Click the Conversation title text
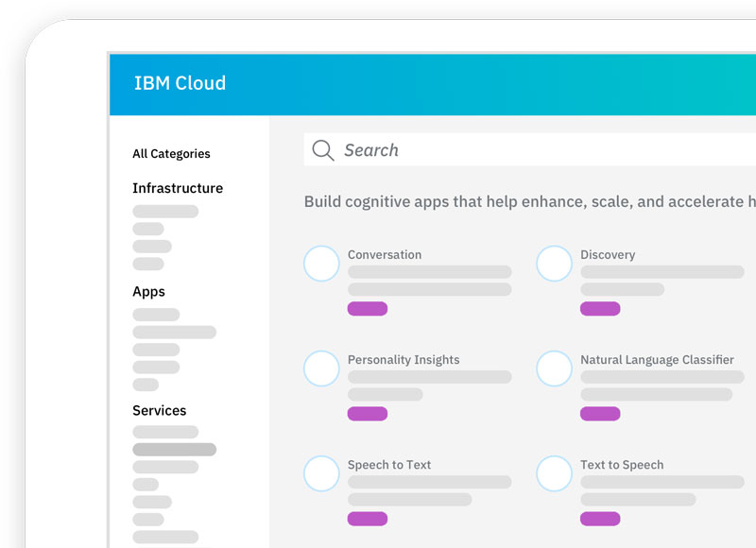 [x=385, y=254]
